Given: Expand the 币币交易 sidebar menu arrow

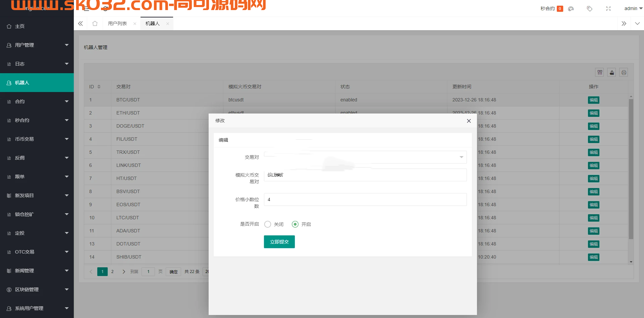Looking at the screenshot, I should tap(66, 139).
